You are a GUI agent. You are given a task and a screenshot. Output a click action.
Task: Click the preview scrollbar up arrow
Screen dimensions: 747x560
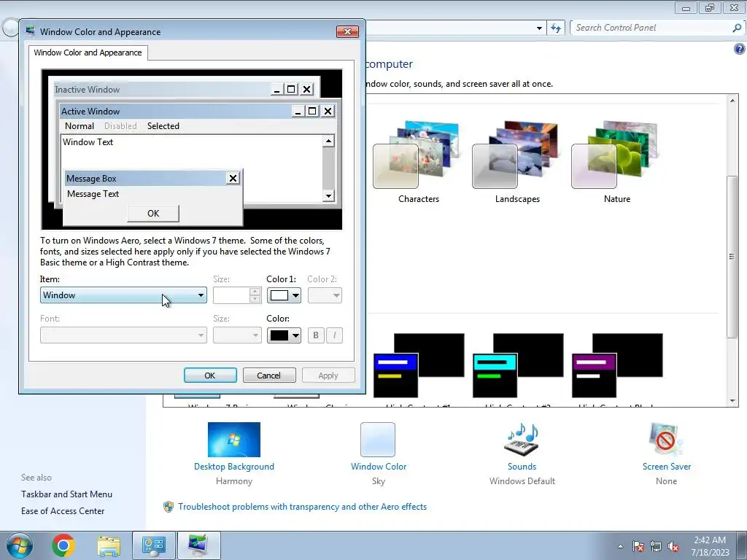pyautogui.click(x=328, y=141)
